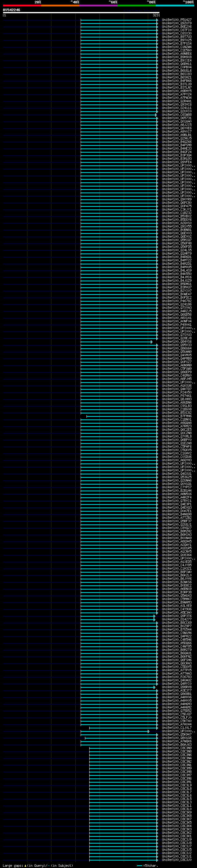Click the UniRef100_Q4GXU1 hit label
Viewport: 197px width, 868px height.
(x=176, y=474)
